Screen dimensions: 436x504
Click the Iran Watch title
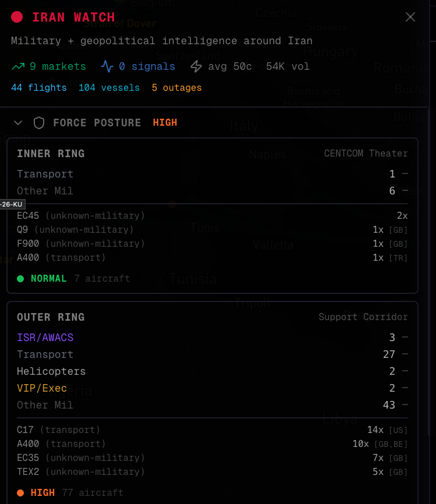coord(73,17)
